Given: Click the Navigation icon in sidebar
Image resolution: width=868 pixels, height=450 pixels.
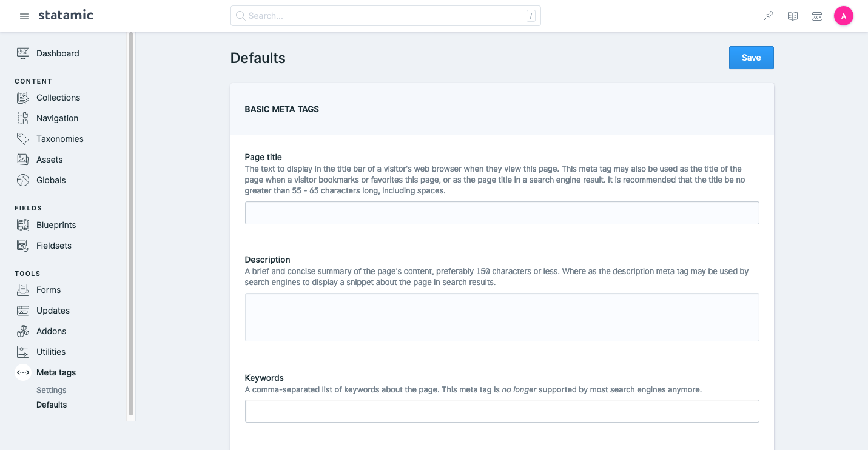Looking at the screenshot, I should (x=23, y=118).
